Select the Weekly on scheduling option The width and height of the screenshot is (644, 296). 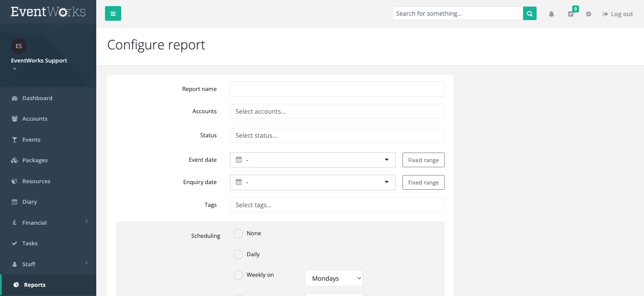(x=238, y=275)
